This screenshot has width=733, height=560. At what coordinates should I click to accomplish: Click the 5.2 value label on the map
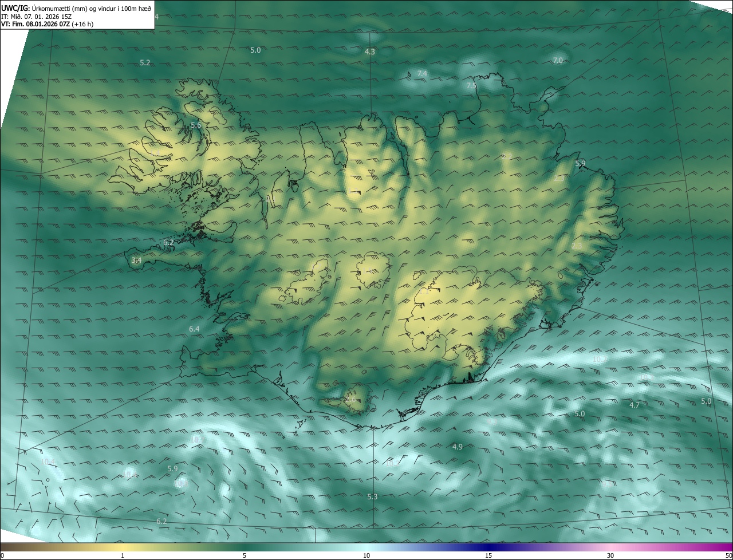click(x=145, y=62)
